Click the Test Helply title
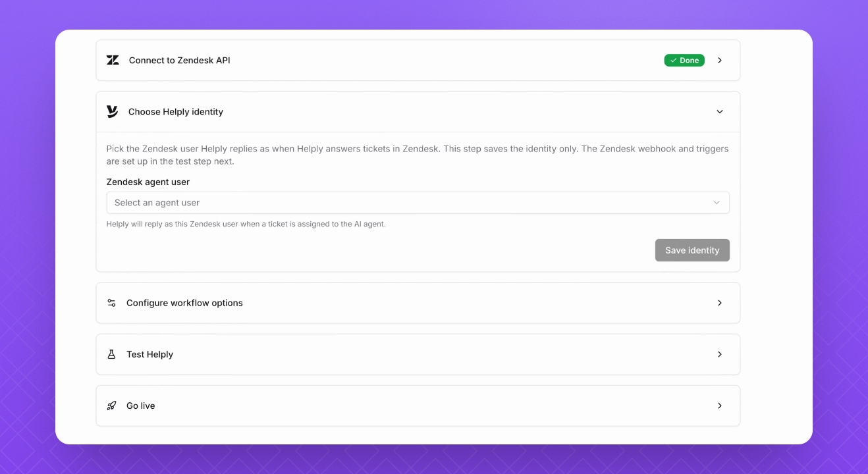This screenshot has width=868, height=474. (149, 354)
